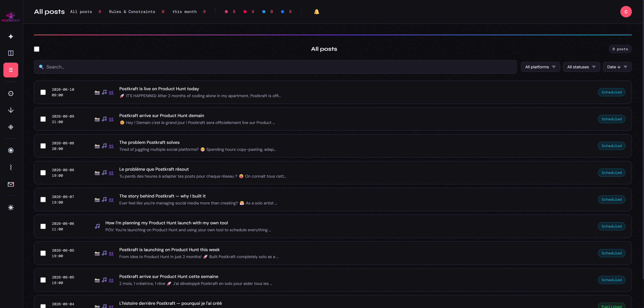
Task: Check the box for 'Le problème que Postkraft résout'
Action: pos(43,173)
